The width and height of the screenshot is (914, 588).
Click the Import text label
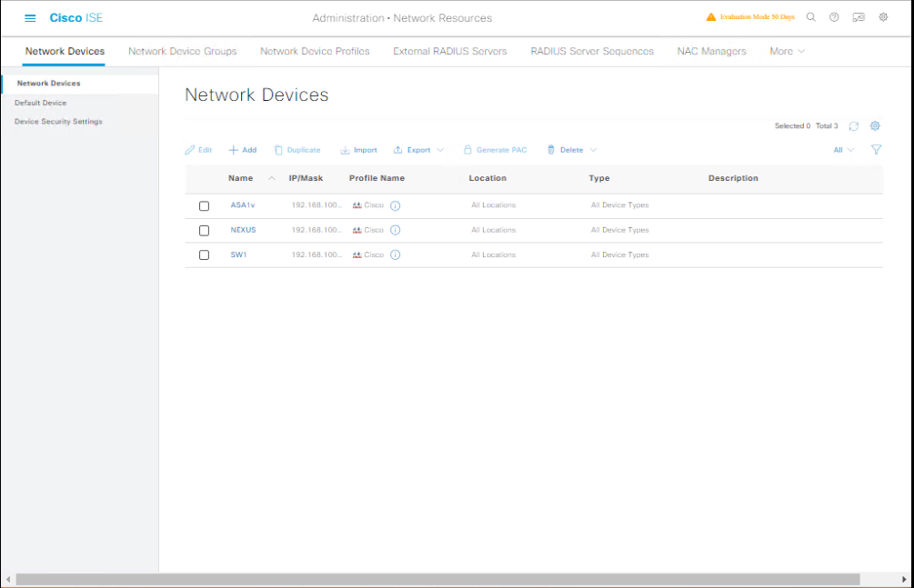[366, 150]
